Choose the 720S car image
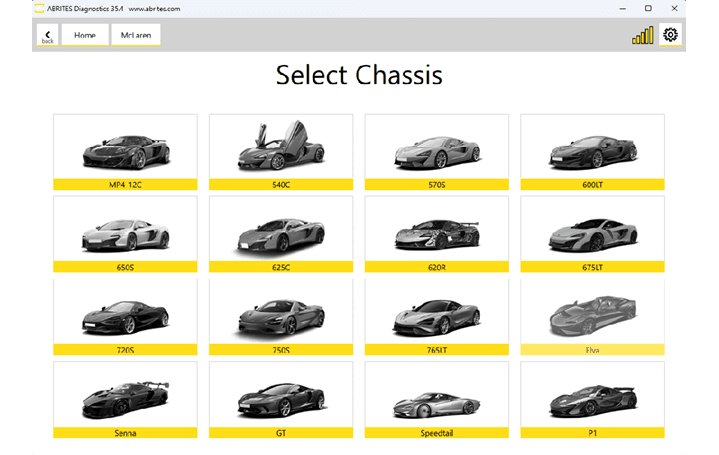This screenshot has height=455, width=719. [x=126, y=317]
